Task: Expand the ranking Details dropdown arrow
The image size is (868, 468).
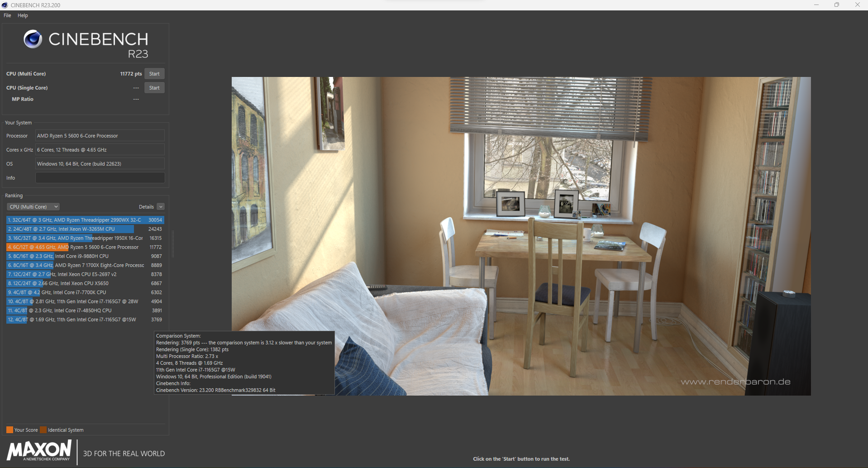Action: coord(161,207)
